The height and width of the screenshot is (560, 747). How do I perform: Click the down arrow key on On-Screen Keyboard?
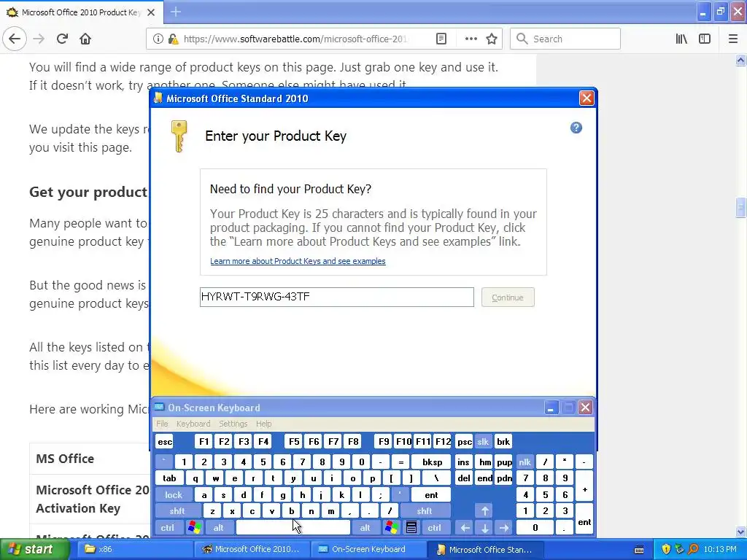pos(484,528)
